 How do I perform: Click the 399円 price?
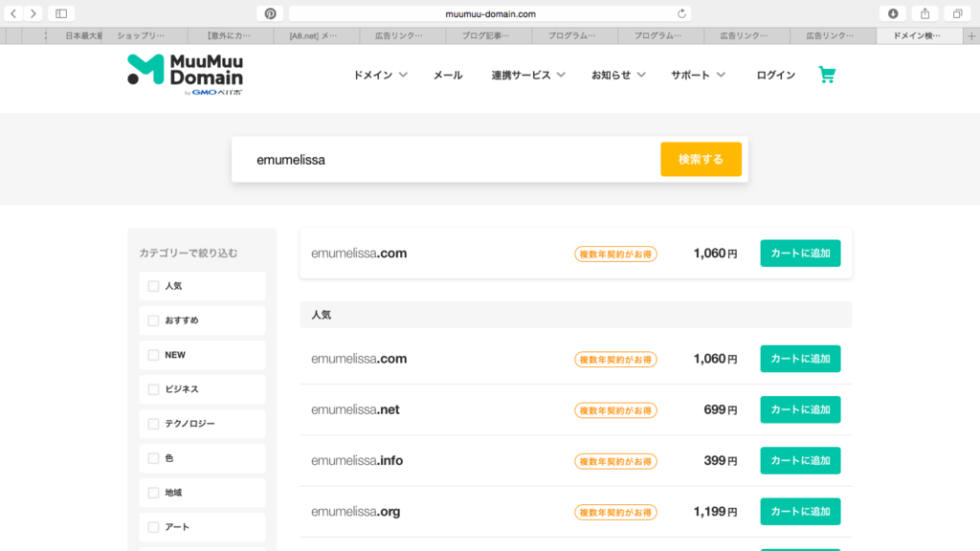coord(721,460)
